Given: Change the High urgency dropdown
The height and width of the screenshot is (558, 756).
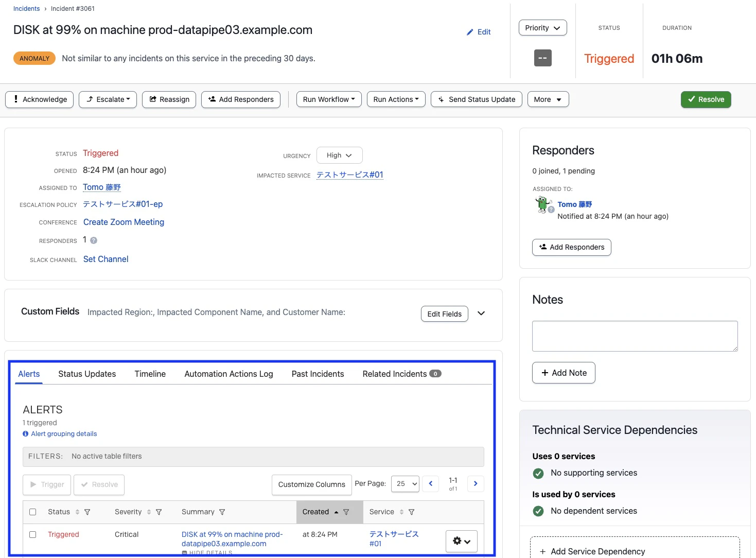Looking at the screenshot, I should [x=340, y=155].
